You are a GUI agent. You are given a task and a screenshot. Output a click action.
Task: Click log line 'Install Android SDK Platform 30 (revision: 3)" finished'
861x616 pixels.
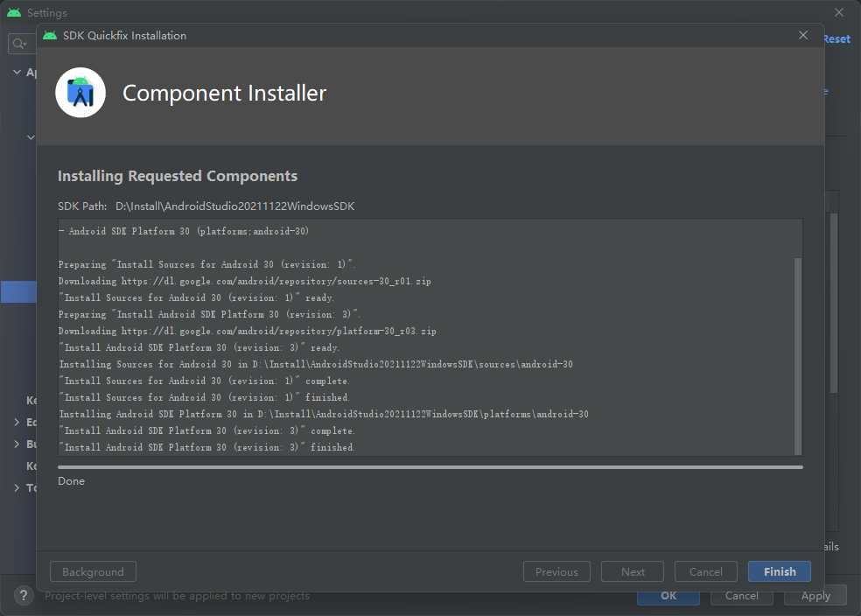point(207,447)
